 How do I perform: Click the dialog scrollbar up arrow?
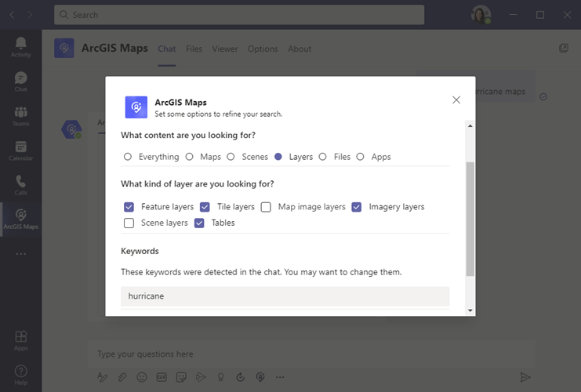coord(470,126)
